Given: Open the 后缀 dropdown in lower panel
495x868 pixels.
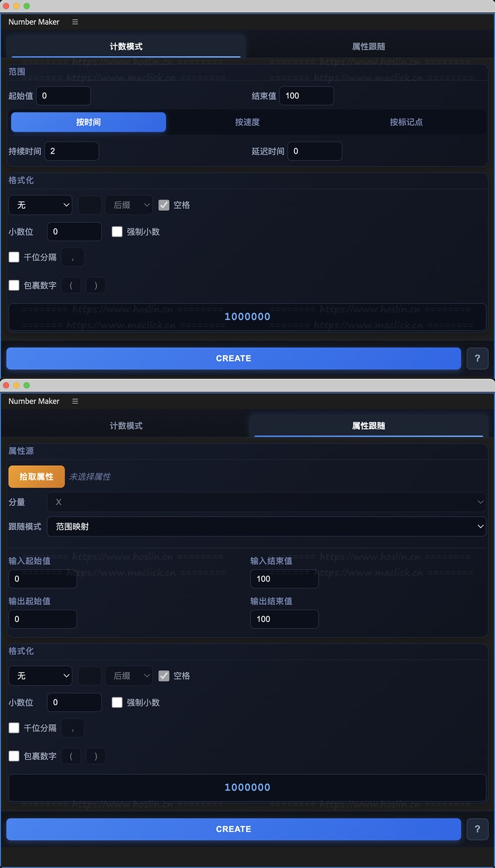Looking at the screenshot, I should click(x=129, y=675).
